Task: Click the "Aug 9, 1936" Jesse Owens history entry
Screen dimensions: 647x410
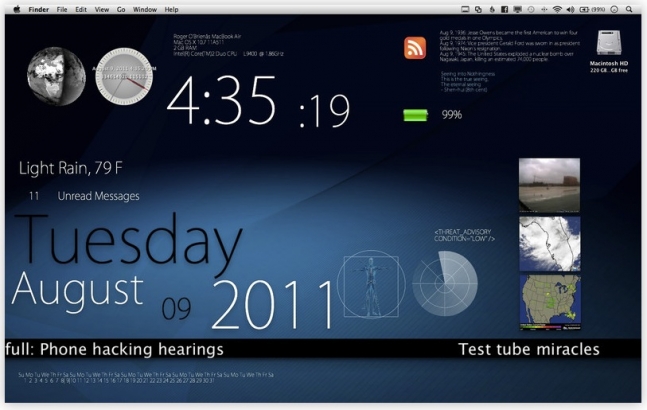Action: coord(508,35)
